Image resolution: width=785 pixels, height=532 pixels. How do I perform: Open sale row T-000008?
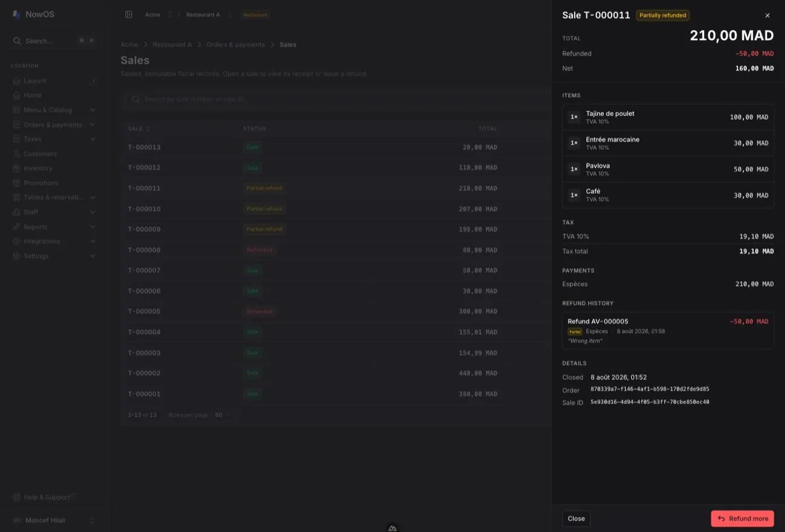pyautogui.click(x=336, y=250)
